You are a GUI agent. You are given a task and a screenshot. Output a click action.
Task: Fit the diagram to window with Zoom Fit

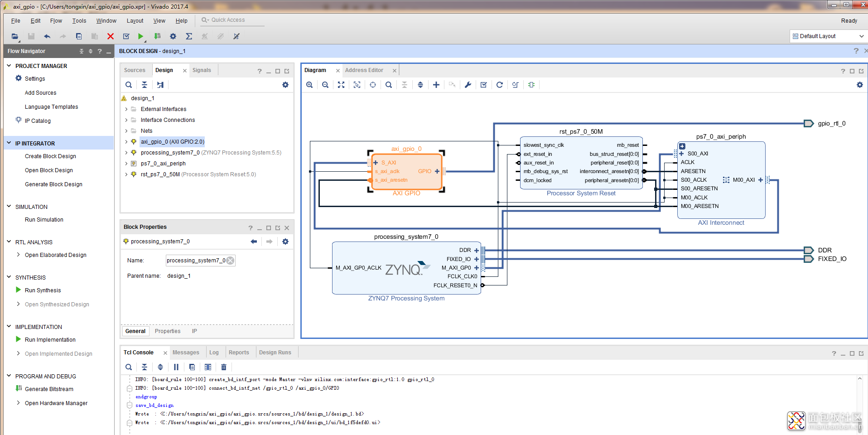click(341, 85)
